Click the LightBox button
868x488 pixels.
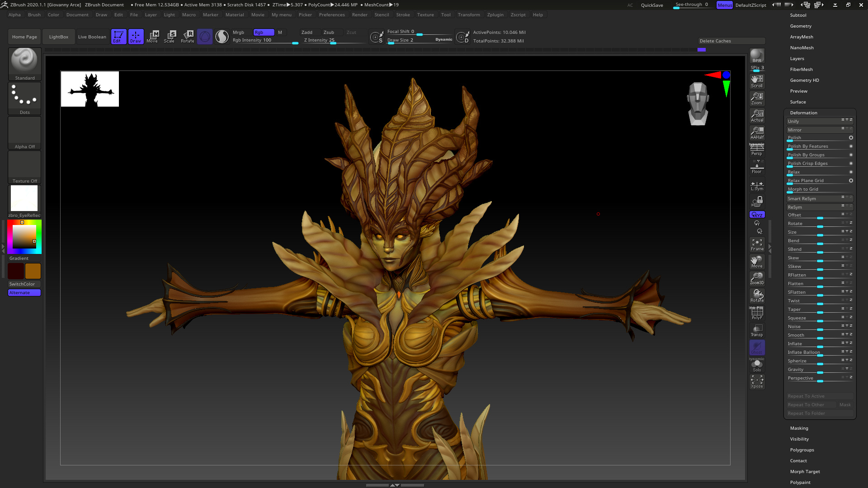point(59,37)
